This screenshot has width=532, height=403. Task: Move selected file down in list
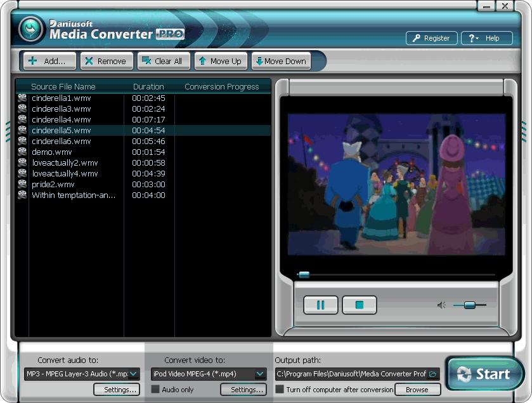(x=281, y=61)
